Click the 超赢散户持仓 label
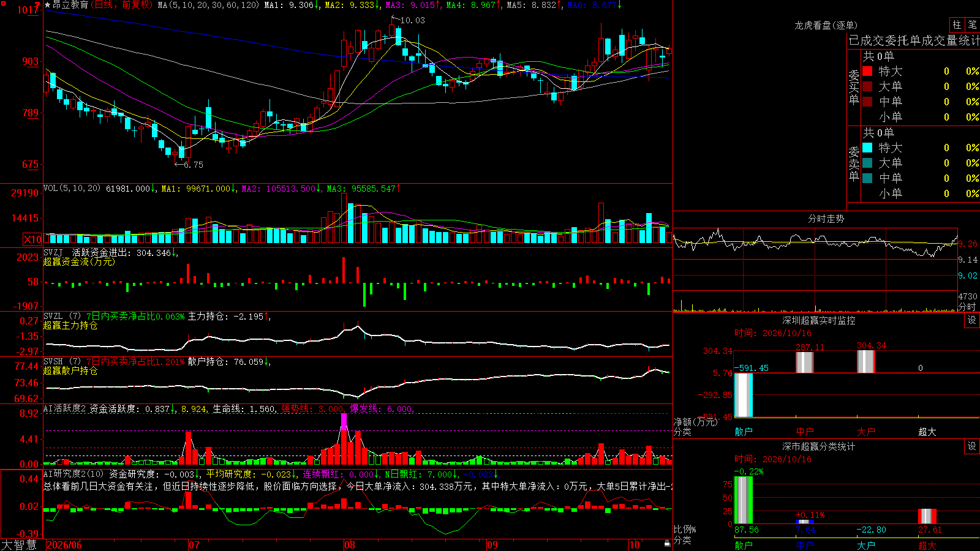 click(70, 370)
